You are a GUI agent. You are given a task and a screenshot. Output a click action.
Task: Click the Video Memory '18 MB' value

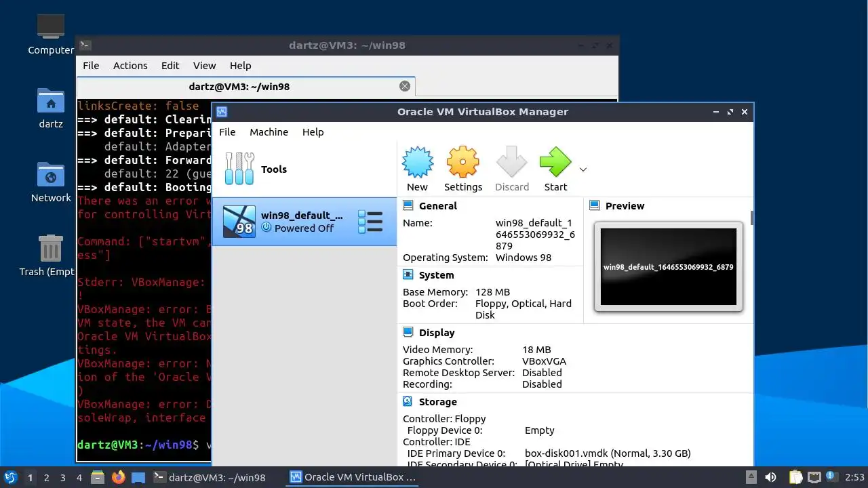pyautogui.click(x=536, y=350)
